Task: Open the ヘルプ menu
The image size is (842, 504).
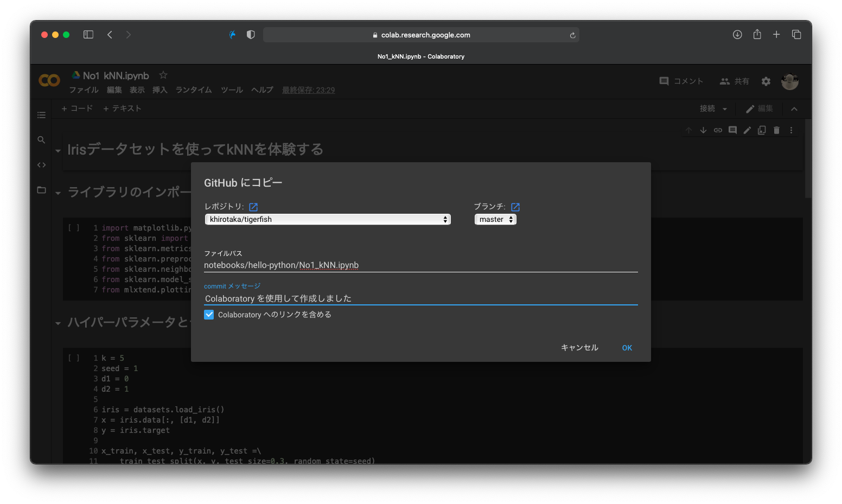Action: (x=262, y=90)
